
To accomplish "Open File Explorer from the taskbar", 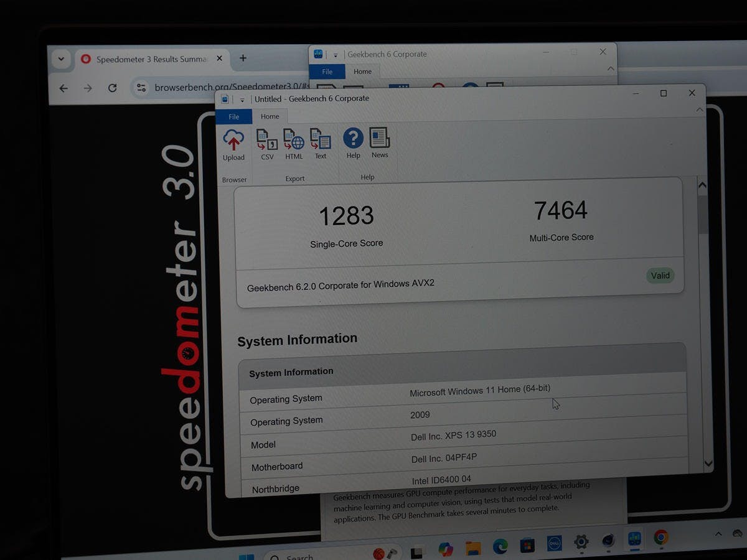I will tap(473, 548).
